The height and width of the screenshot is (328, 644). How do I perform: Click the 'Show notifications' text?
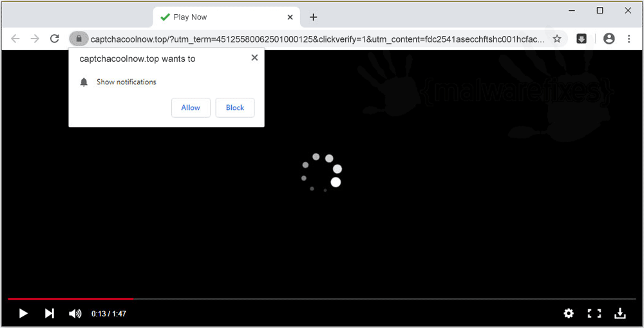click(x=126, y=82)
